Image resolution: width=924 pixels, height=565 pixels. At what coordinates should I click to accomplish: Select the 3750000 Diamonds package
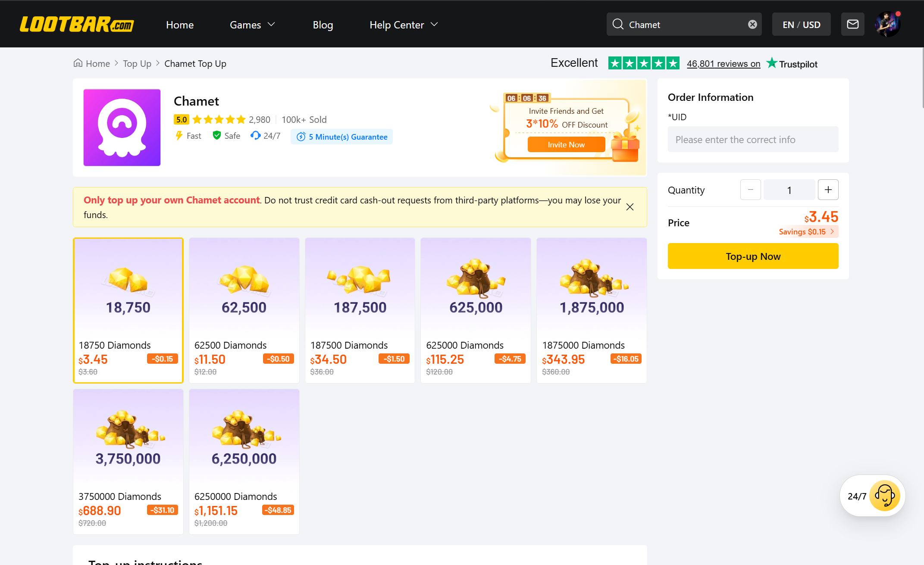(x=128, y=462)
